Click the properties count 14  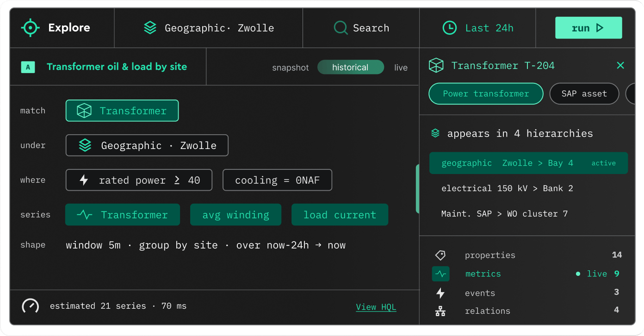click(617, 255)
